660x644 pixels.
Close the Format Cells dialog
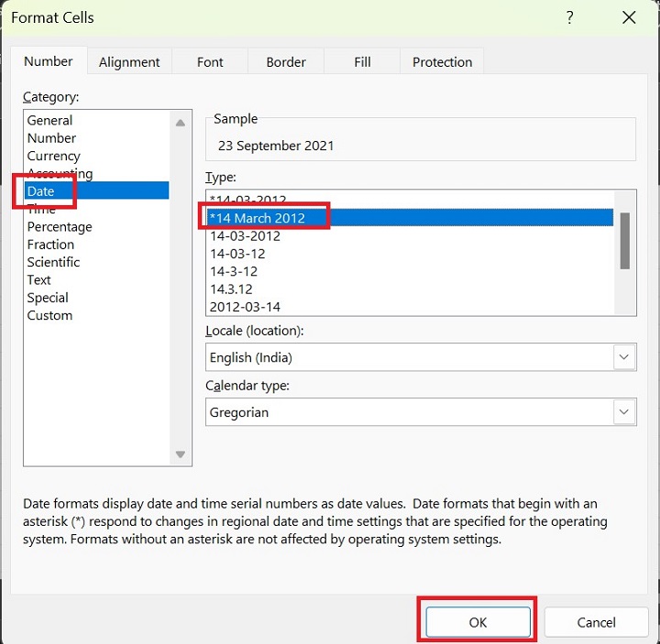pos(629,17)
